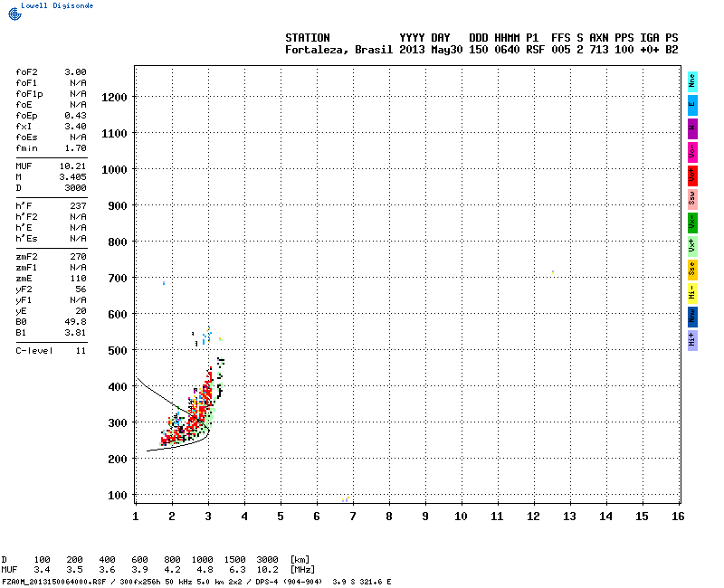Click the FZA0M_2013150064000.RSF file name
Viewport: 724px width, 588px height.
click(54, 582)
